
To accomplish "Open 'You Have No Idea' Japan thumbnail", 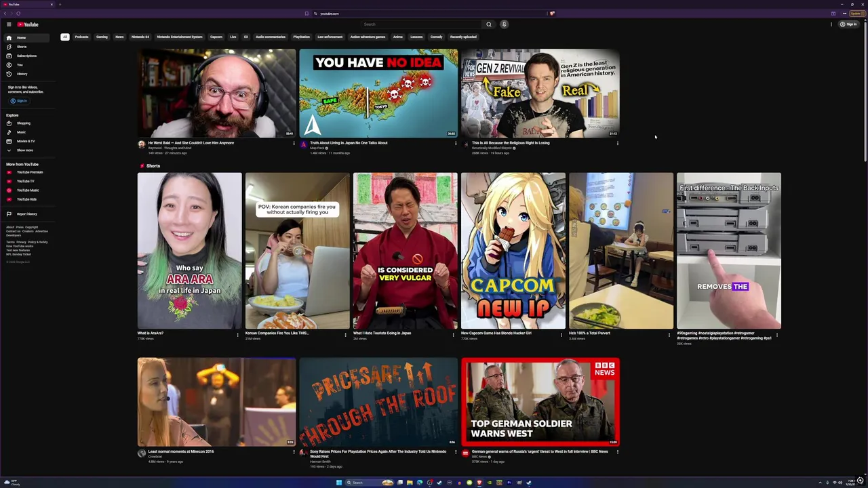I will [378, 93].
